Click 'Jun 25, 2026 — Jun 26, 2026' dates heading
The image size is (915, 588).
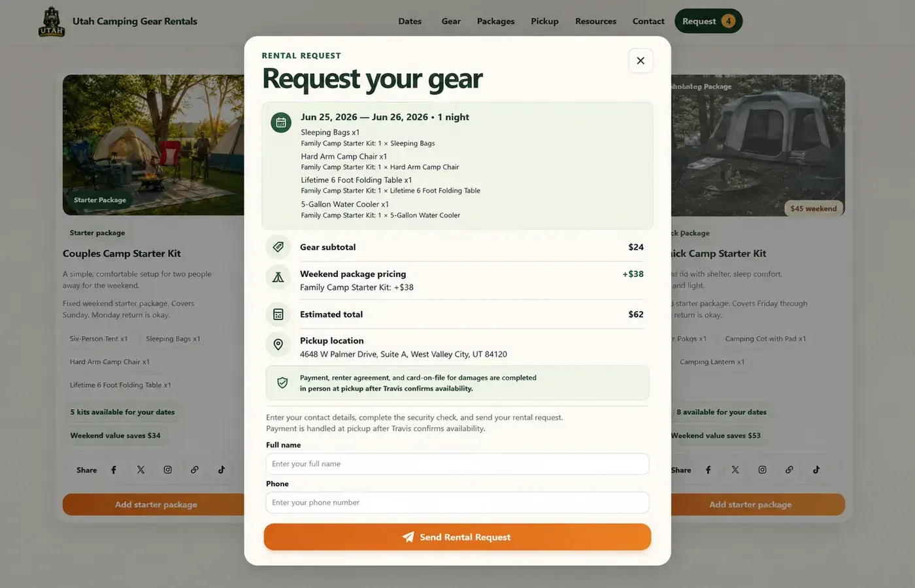coord(364,117)
